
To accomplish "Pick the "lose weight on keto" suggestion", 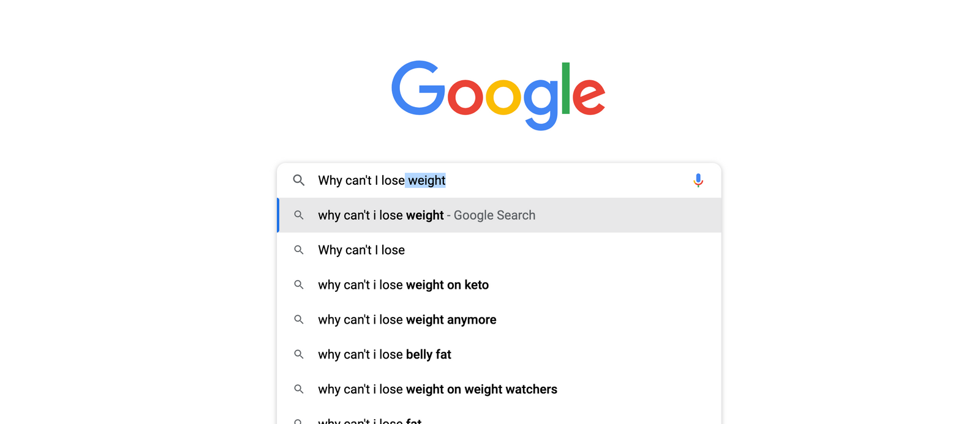I will pos(403,285).
